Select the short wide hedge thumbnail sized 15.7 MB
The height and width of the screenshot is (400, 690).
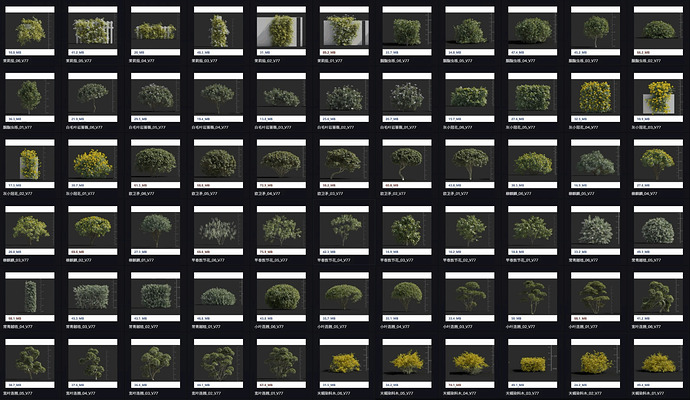point(470,97)
